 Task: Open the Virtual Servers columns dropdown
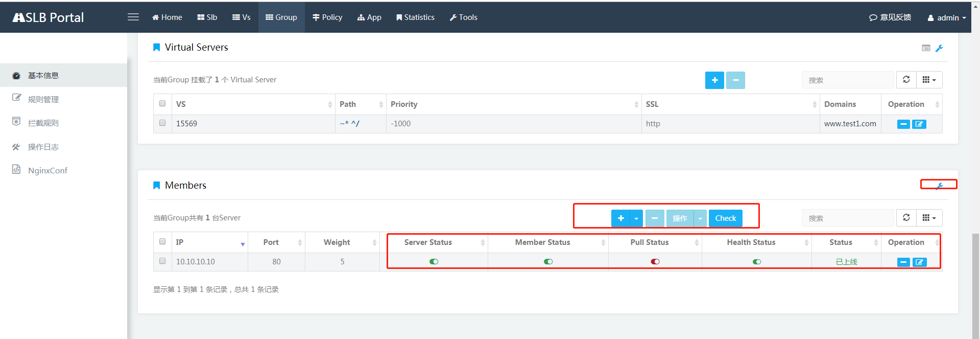929,80
